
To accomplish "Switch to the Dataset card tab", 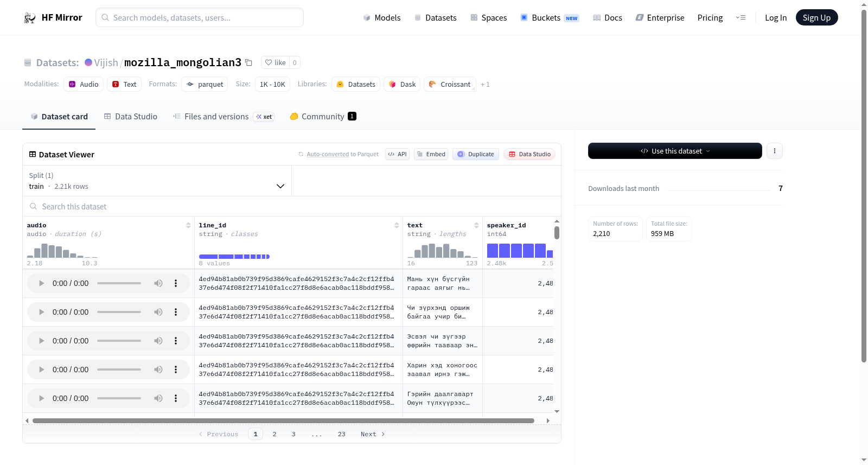I will (59, 117).
